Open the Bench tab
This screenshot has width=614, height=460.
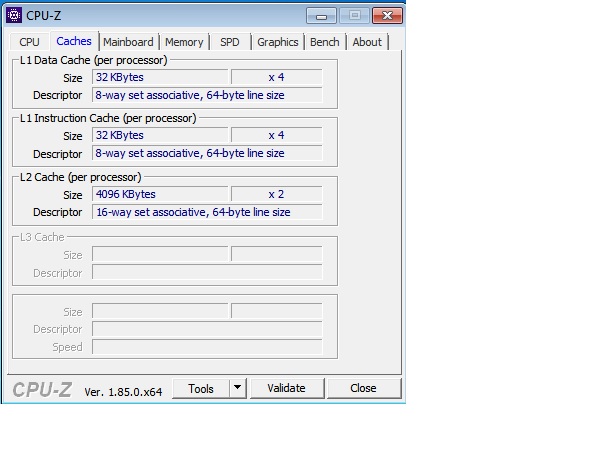(325, 42)
